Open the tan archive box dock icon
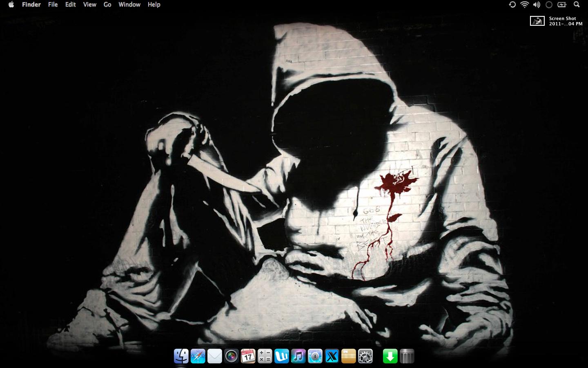This screenshot has width=588, height=368. (349, 356)
